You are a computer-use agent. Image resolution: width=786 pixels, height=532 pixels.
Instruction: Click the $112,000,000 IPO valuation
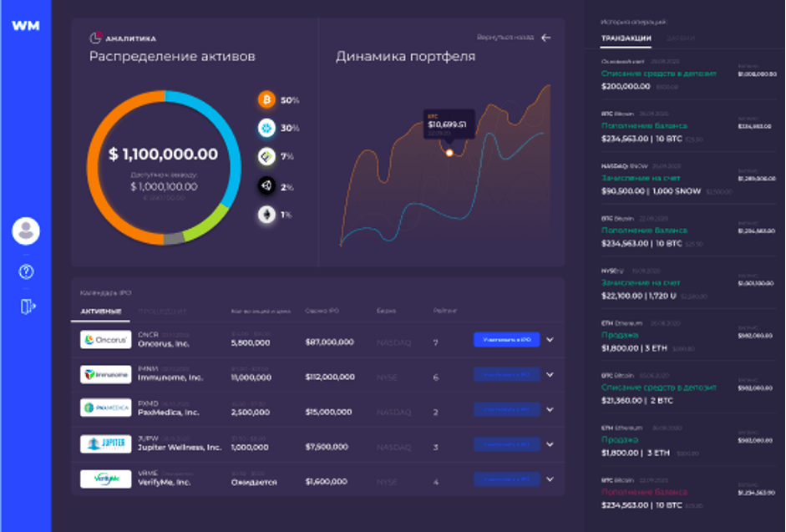tap(330, 377)
